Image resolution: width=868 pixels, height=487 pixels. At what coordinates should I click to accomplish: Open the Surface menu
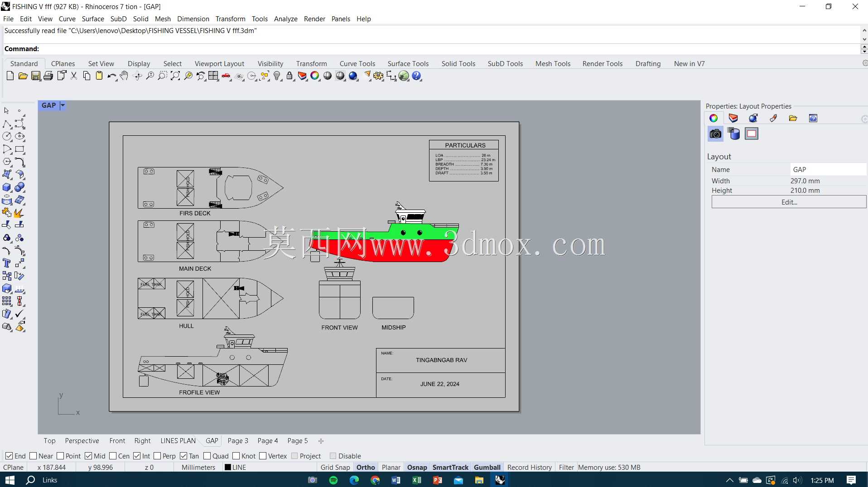pos(93,19)
